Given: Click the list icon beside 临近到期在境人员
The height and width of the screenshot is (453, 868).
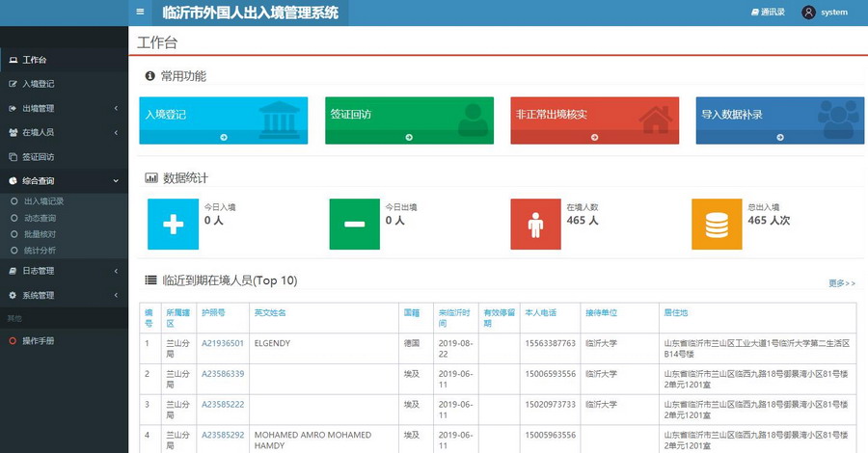Looking at the screenshot, I should [150, 280].
